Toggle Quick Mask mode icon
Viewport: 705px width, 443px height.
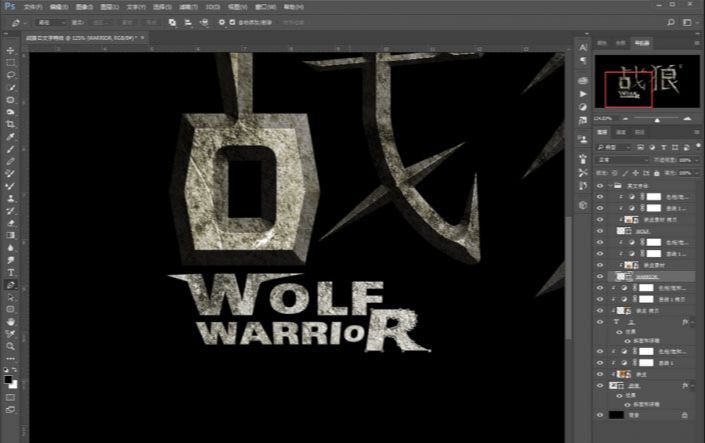(10, 398)
